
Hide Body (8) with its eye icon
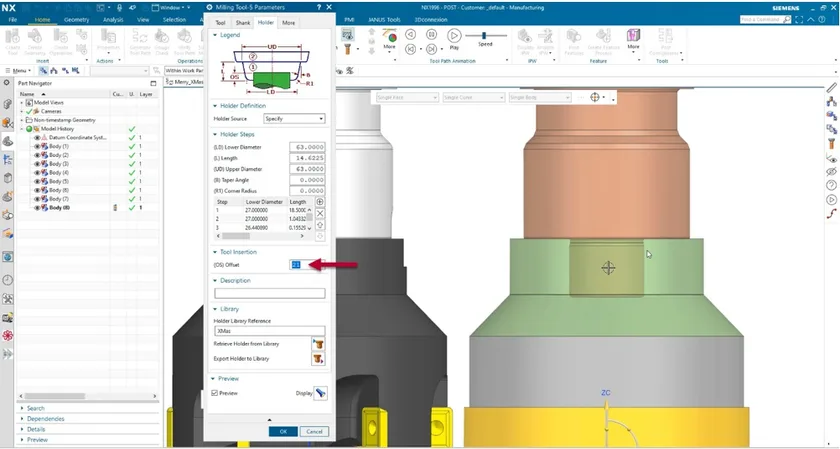tap(37, 207)
